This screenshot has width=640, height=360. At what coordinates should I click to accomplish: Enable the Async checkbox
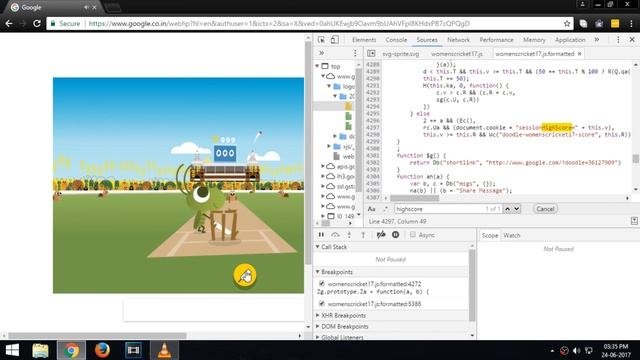point(413,234)
